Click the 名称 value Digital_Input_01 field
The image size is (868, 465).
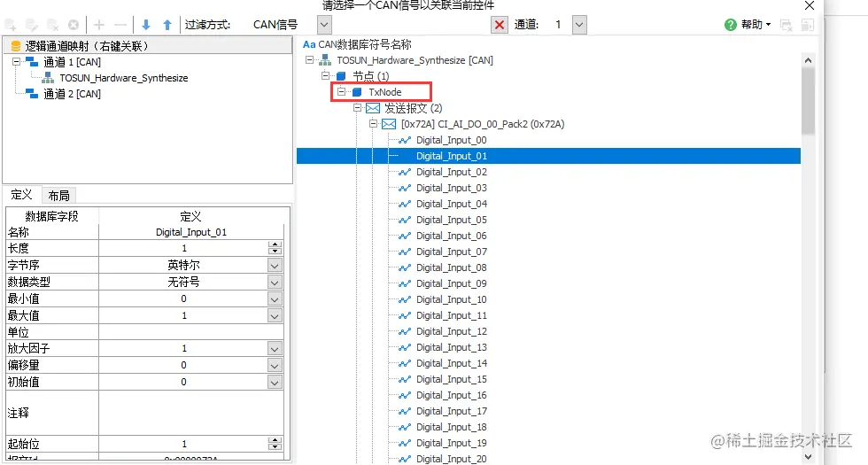[x=191, y=232]
